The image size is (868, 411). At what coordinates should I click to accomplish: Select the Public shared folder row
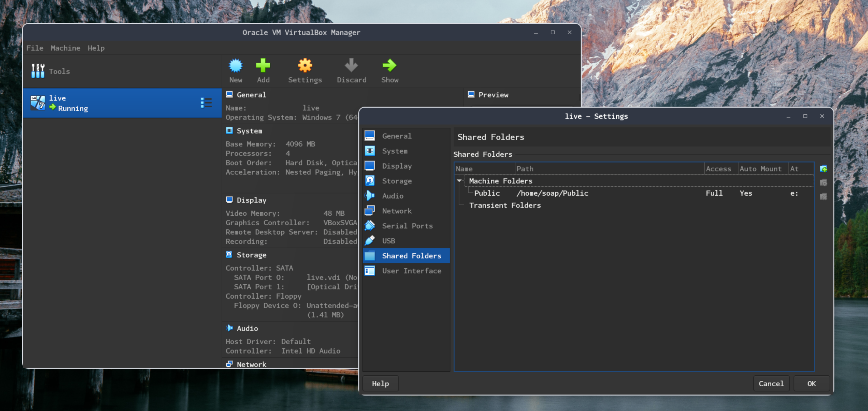pyautogui.click(x=487, y=193)
